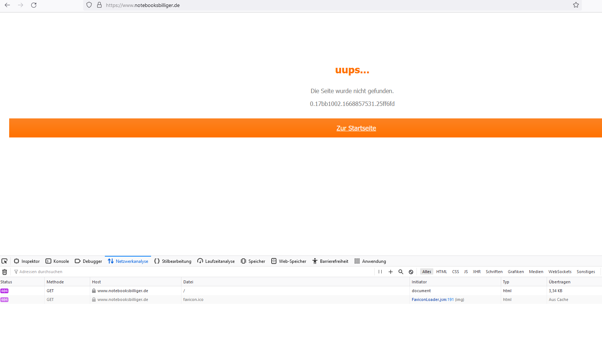This screenshot has height=364, width=602.
Task: Navigate back with the back arrow
Action: click(x=8, y=5)
